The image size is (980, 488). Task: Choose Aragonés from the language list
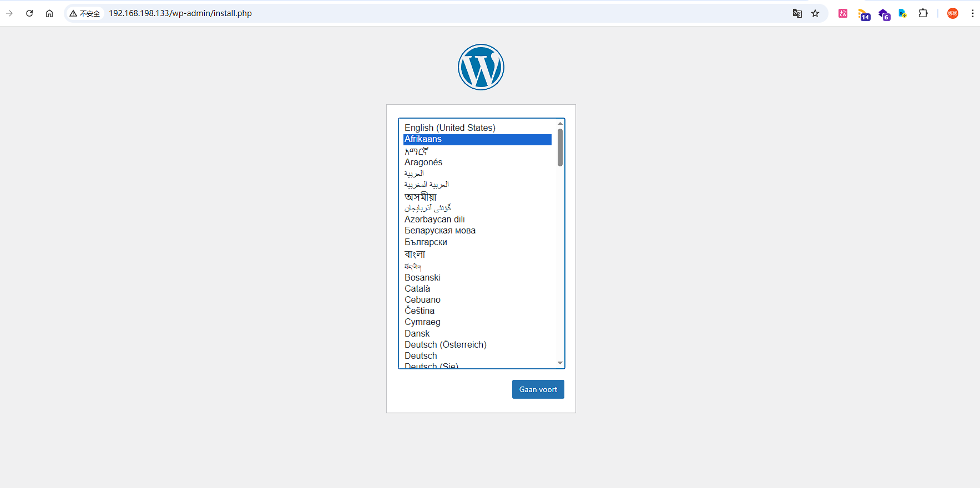click(x=423, y=162)
